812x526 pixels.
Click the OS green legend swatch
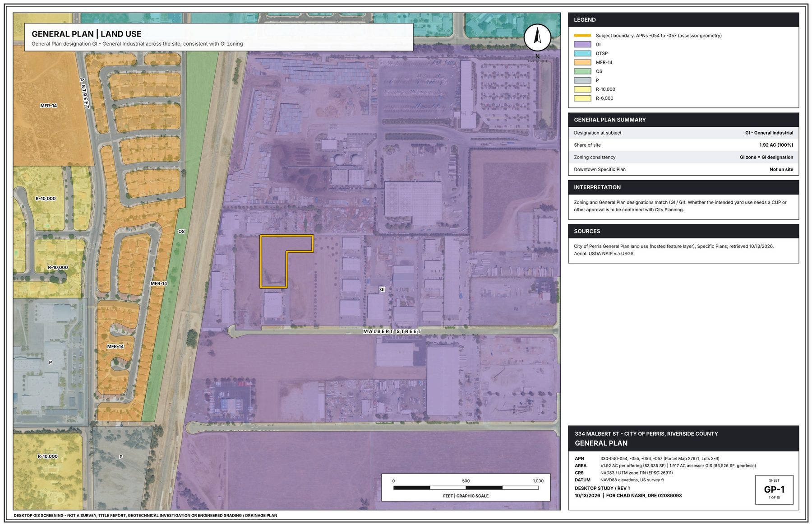582,71
